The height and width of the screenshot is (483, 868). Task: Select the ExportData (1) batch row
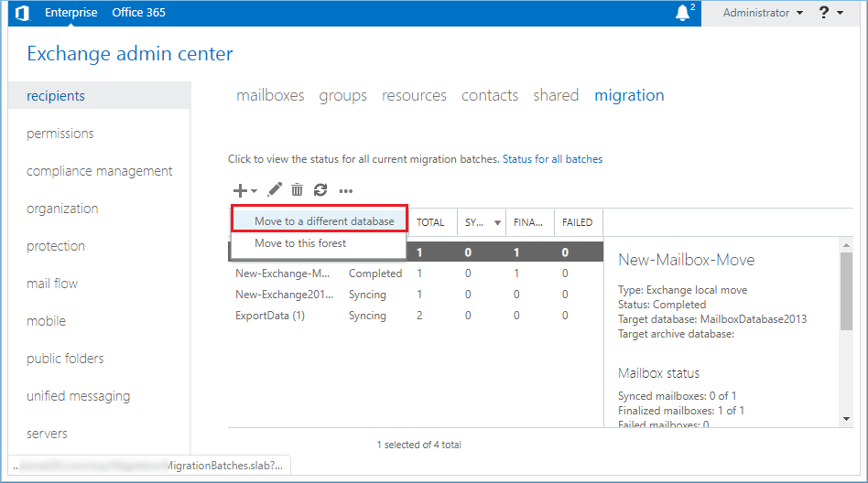pyautogui.click(x=416, y=316)
